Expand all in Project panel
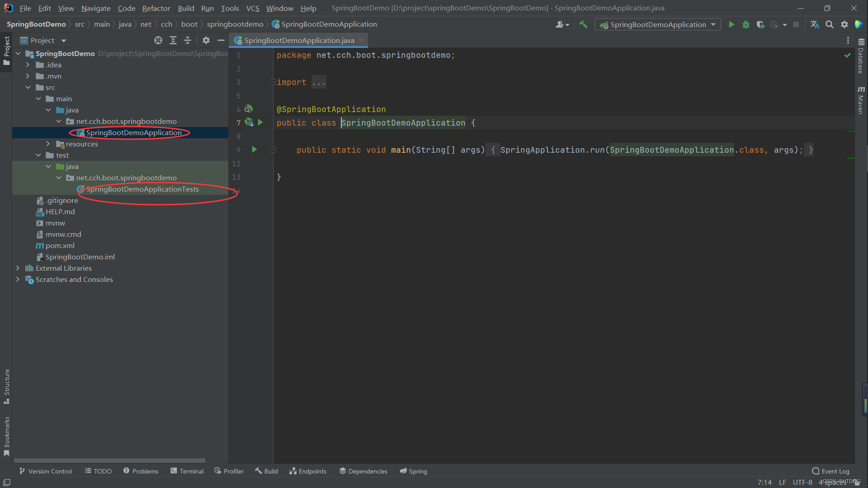This screenshot has width=868, height=488. [173, 40]
